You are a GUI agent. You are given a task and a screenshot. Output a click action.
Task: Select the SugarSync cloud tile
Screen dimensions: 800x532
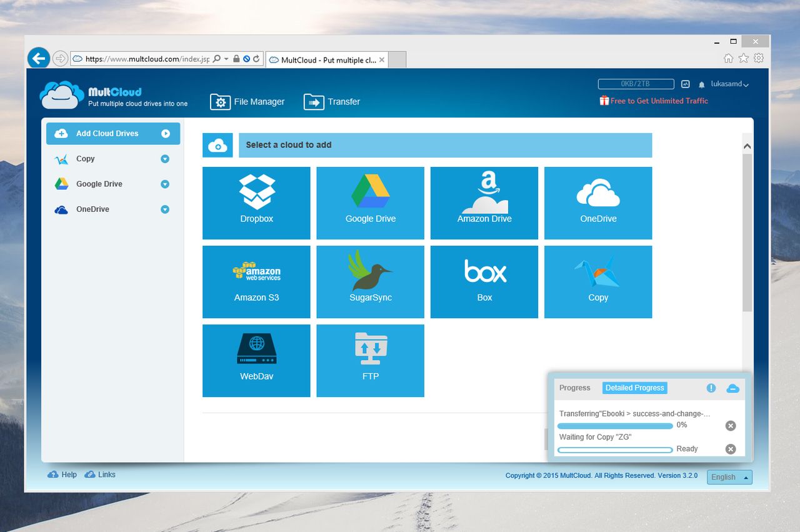370,281
